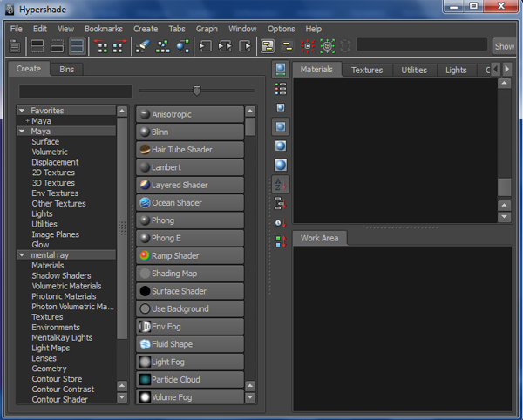Create an Ocean Shader node
The height and width of the screenshot is (420, 523).
point(190,203)
